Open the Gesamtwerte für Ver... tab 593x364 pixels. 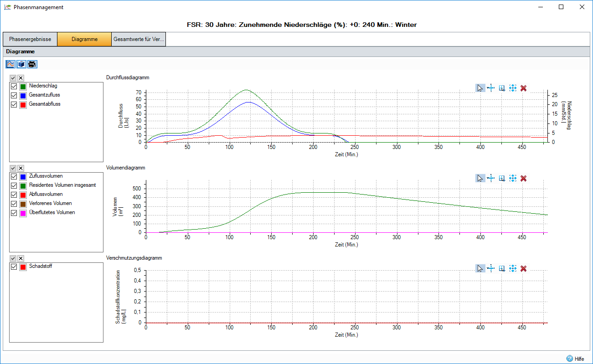coord(139,39)
